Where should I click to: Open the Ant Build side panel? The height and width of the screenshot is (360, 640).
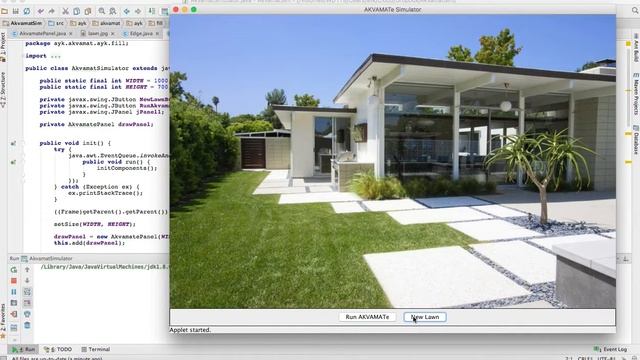coord(636,48)
